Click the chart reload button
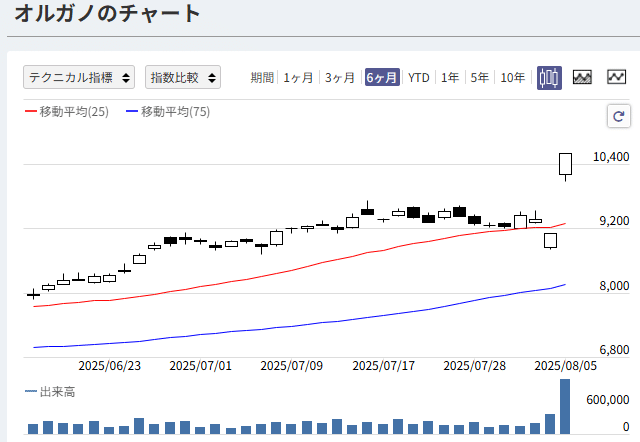Screen dimensions: 640x442 619,117
